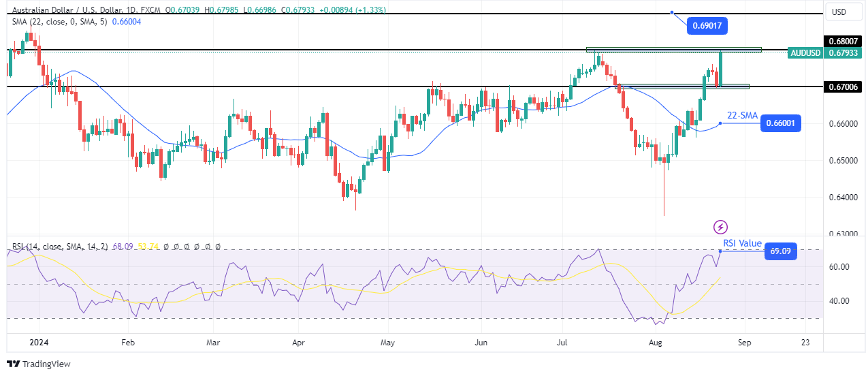Click the RSI Value annotation text

(x=741, y=242)
